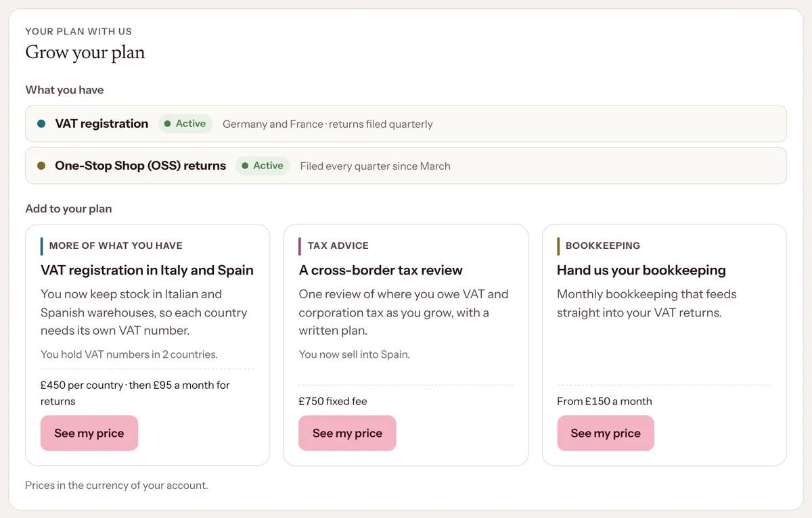Click 'A cross-border tax review' title
The image size is (812, 518).
pos(381,270)
